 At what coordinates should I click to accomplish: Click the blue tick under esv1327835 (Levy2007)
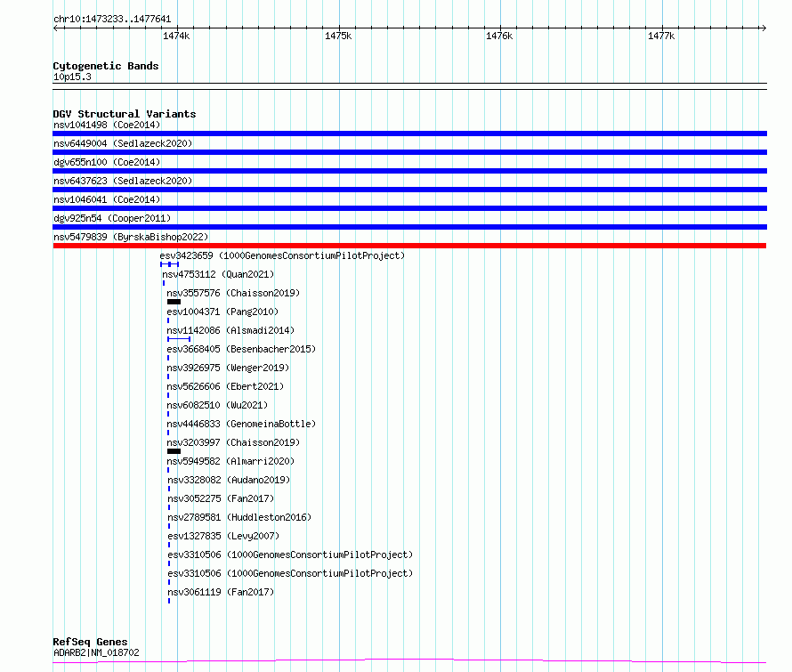tap(169, 545)
